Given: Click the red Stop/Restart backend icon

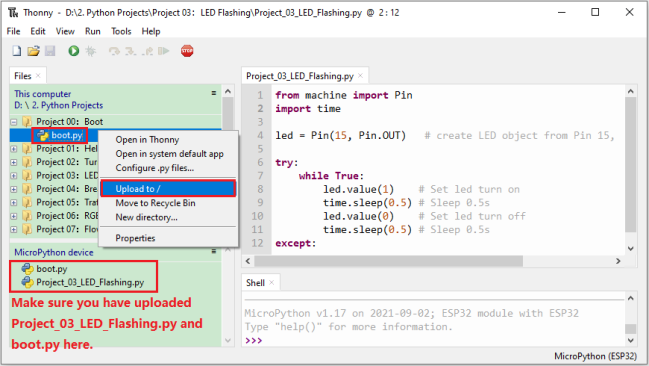Looking at the screenshot, I should pos(187,51).
